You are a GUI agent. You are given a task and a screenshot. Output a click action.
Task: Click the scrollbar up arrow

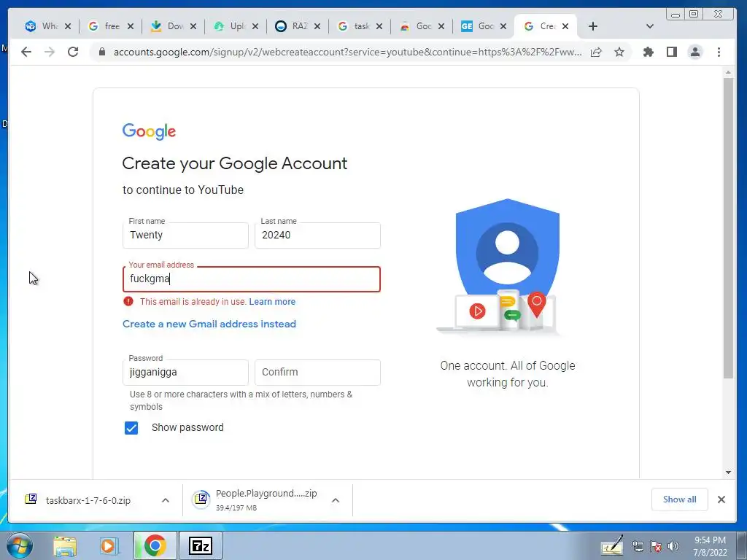pyautogui.click(x=728, y=72)
